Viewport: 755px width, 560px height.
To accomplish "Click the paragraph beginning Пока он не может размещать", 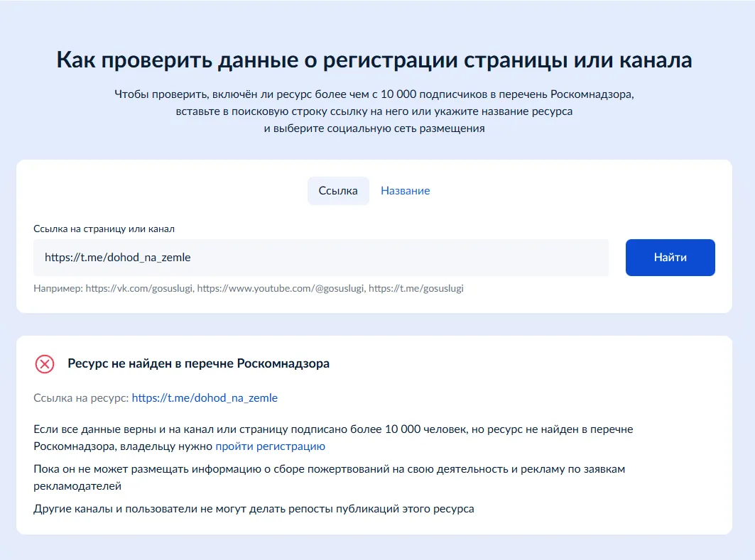I will coord(330,477).
